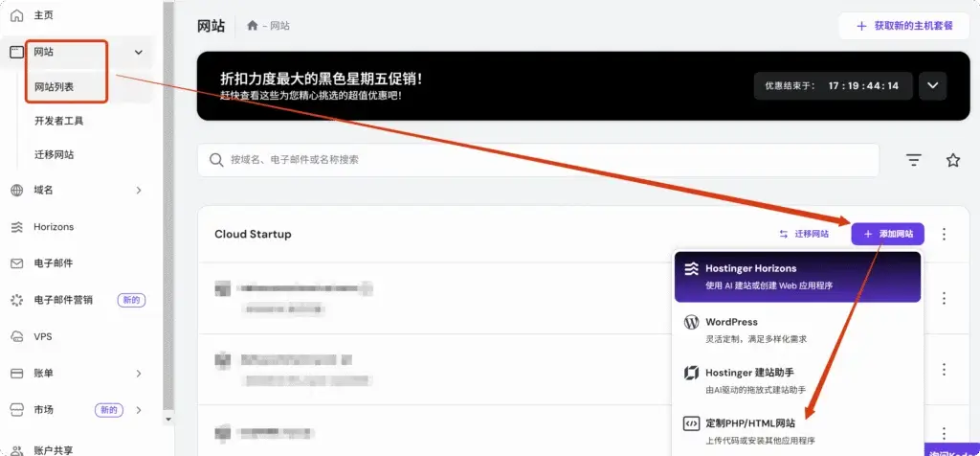Click the 电子邮件 envelope icon
The height and width of the screenshot is (456, 980).
click(16, 263)
